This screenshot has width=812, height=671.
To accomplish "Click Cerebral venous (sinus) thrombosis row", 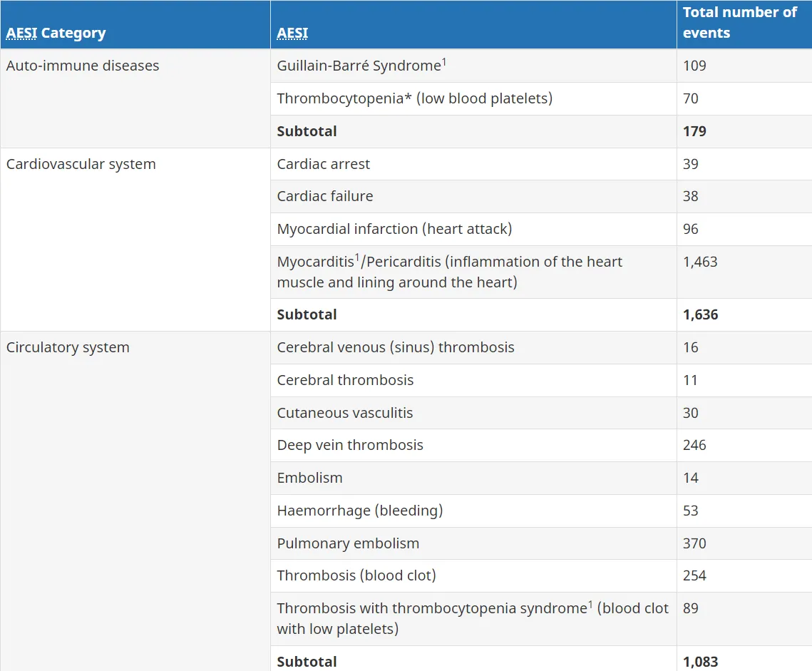I will [x=541, y=348].
